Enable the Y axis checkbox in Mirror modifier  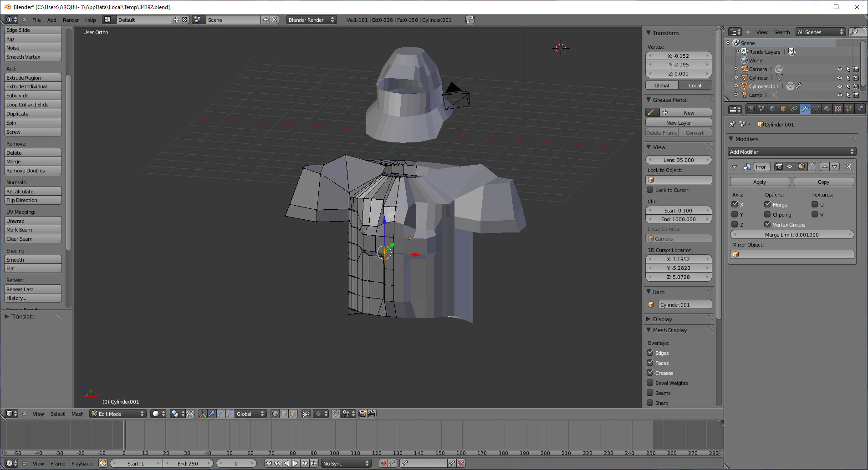pos(735,214)
